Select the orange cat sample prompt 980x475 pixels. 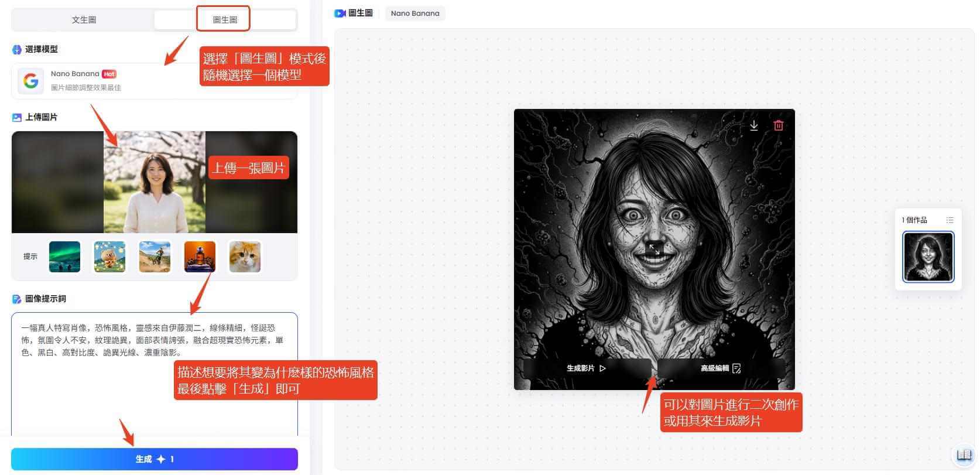tap(245, 257)
